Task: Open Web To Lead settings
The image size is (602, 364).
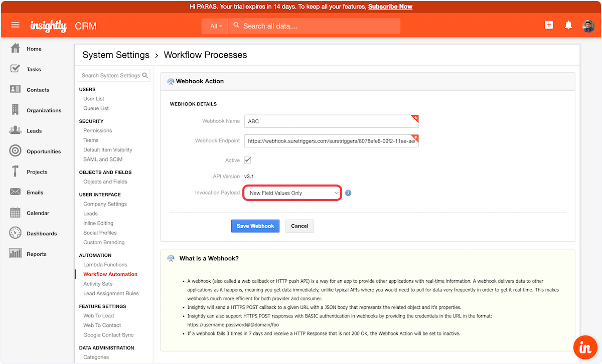Action: pyautogui.click(x=98, y=316)
